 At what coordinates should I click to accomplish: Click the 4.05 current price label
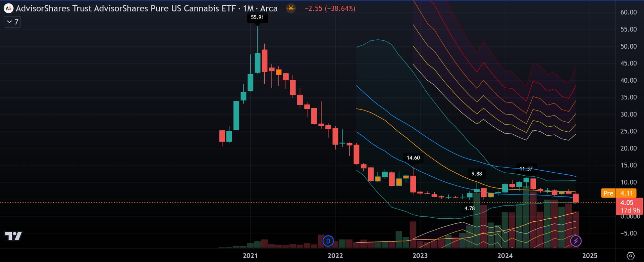pos(627,203)
